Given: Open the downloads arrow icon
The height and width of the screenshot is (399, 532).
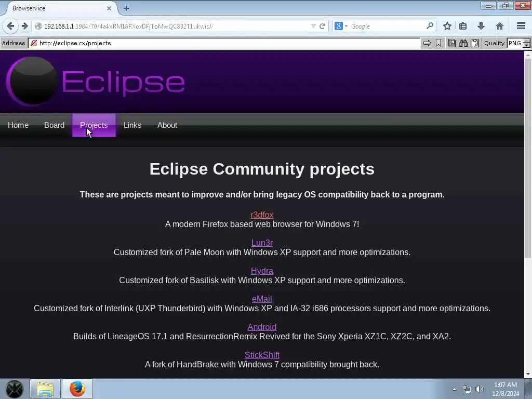Looking at the screenshot, I should point(481,26).
